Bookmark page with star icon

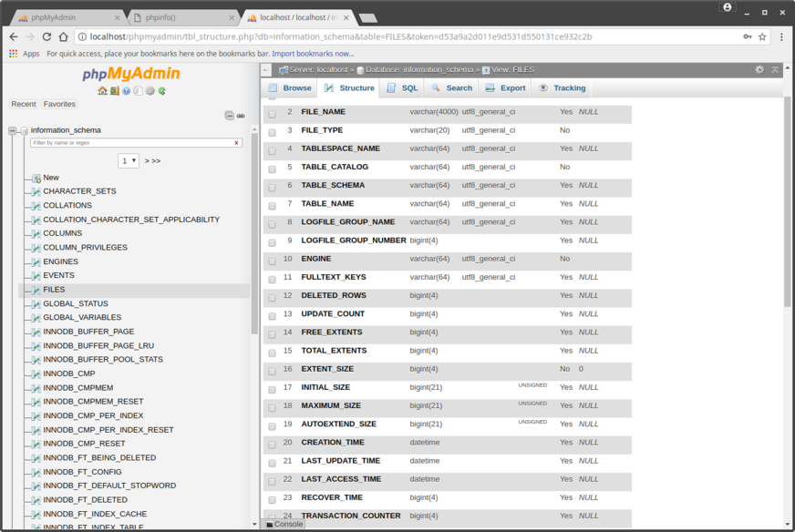(762, 36)
